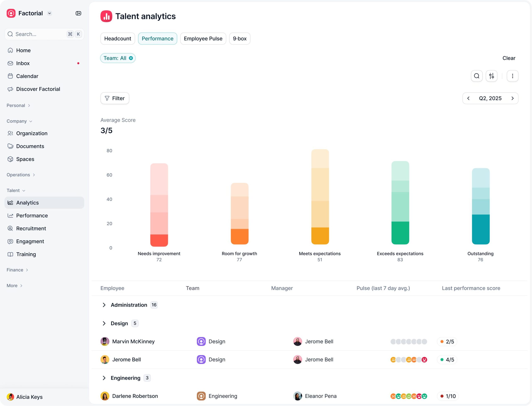
Task: Click the Meets expectations yellow bar
Action: [x=320, y=197]
